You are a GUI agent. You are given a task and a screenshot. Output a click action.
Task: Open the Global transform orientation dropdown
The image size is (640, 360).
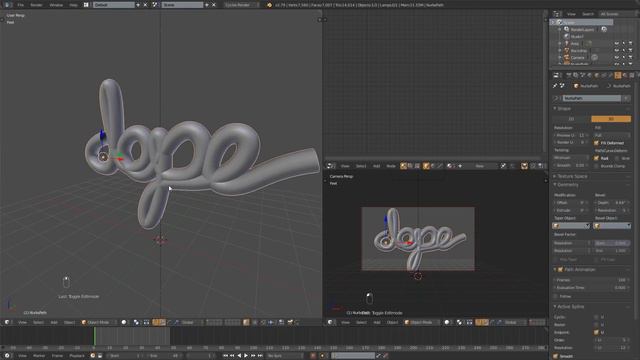190,322
